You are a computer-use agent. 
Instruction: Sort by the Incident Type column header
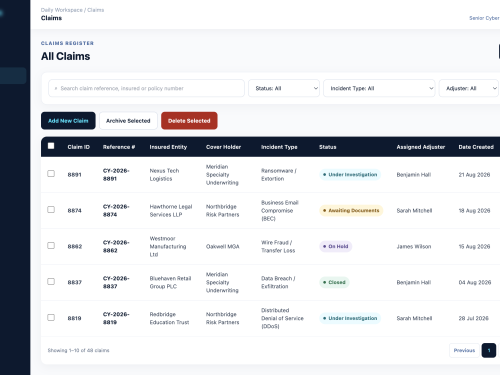coord(279,147)
